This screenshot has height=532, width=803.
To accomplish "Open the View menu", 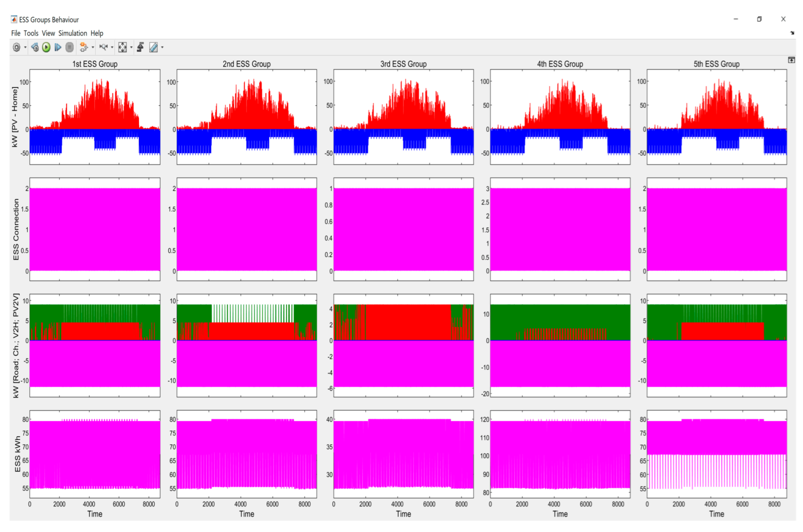I will [48, 33].
